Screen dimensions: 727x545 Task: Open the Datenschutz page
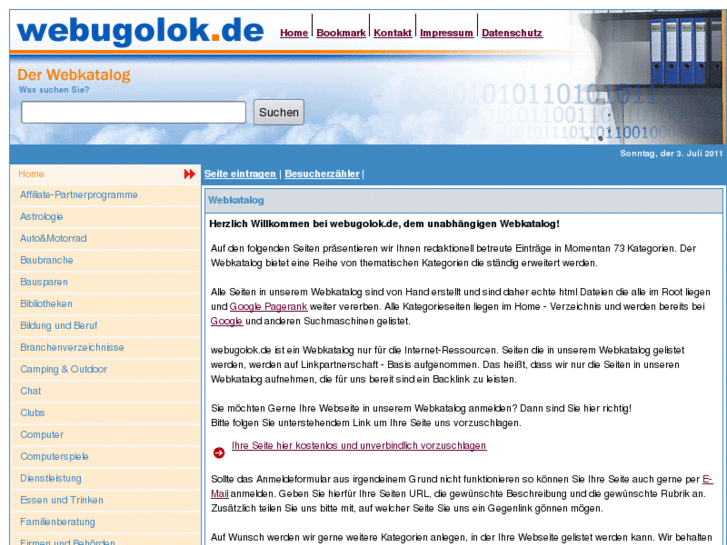pyautogui.click(x=512, y=33)
